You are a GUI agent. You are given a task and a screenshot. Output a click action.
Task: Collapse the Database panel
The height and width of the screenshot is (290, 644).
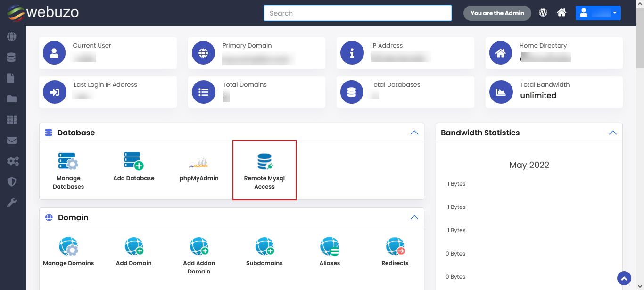414,133
